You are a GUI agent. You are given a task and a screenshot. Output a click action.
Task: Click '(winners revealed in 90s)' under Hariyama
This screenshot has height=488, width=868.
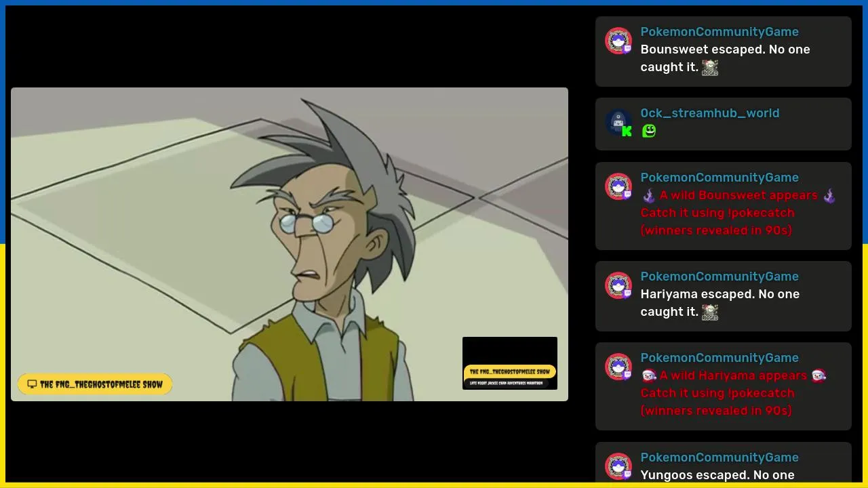click(716, 411)
